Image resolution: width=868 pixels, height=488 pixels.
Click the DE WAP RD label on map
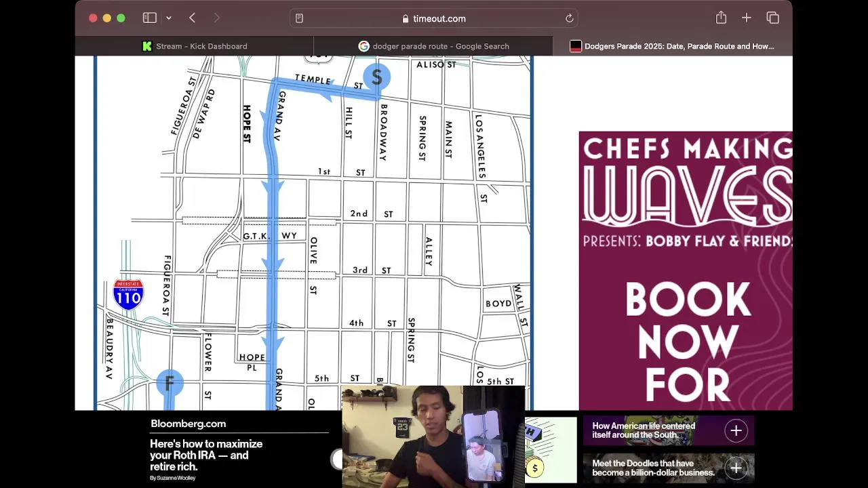click(203, 114)
